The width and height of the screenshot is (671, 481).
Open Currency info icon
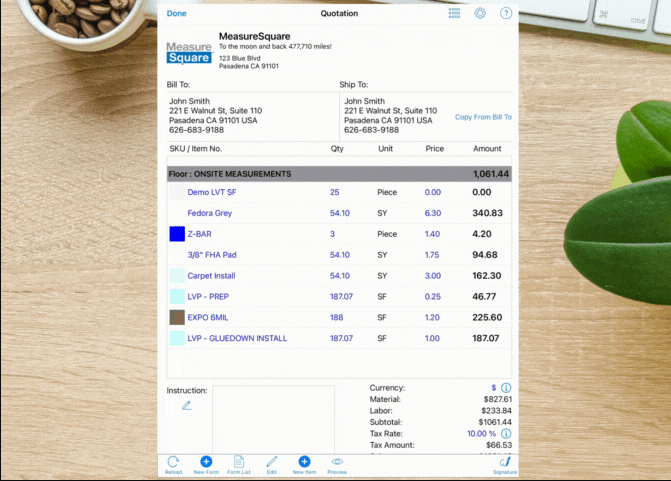coord(506,387)
